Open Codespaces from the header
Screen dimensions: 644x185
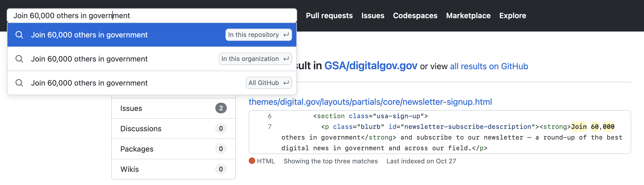tap(415, 16)
